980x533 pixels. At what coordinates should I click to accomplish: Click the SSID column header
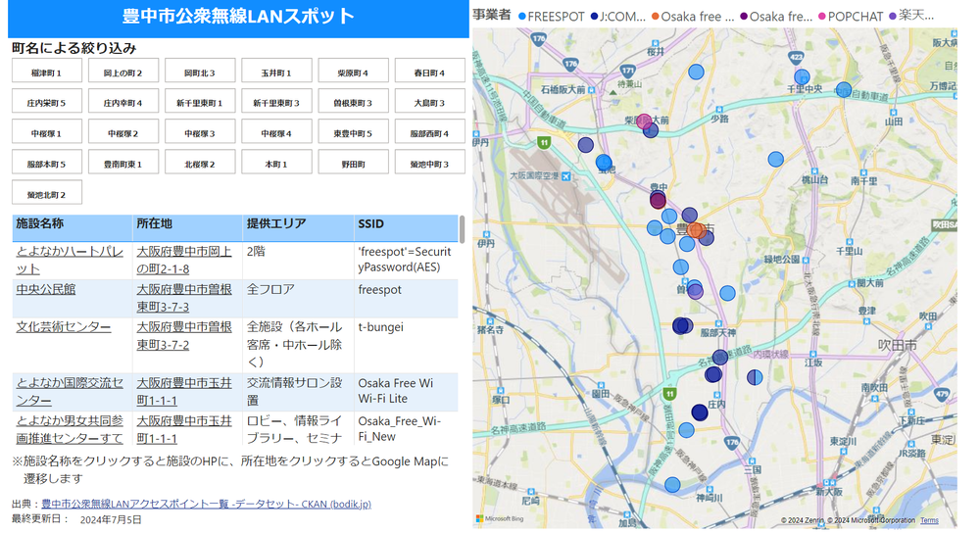pos(406,227)
